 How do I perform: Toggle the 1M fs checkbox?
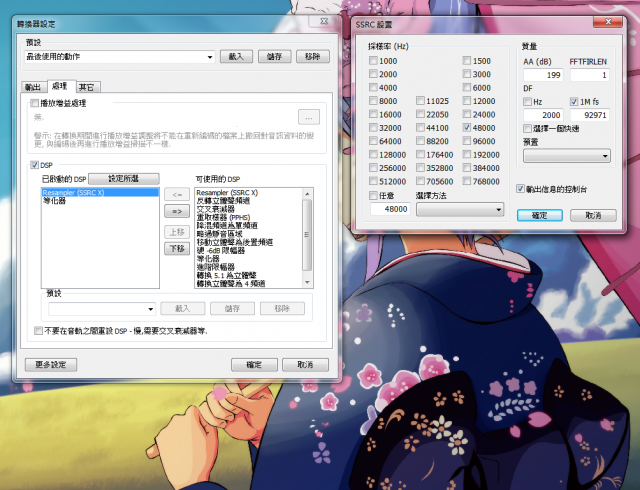click(x=574, y=102)
